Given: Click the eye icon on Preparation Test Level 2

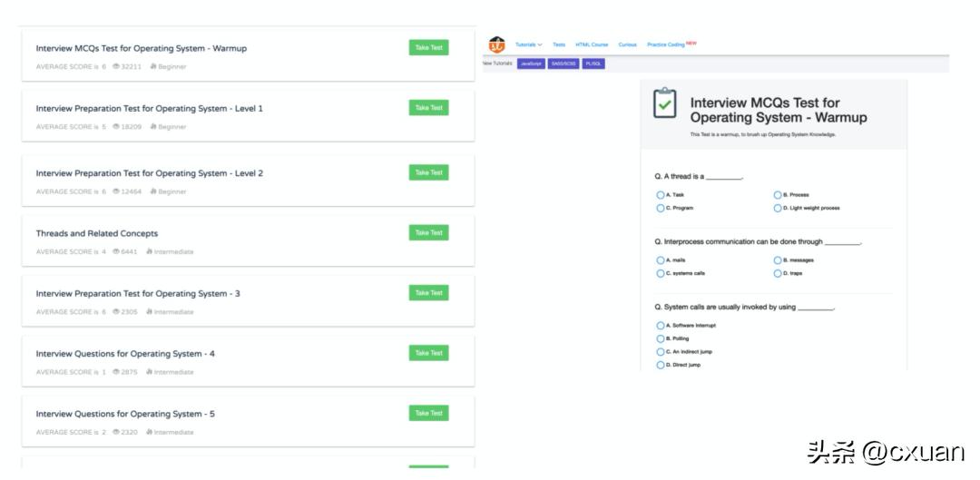Looking at the screenshot, I should click(x=116, y=192).
